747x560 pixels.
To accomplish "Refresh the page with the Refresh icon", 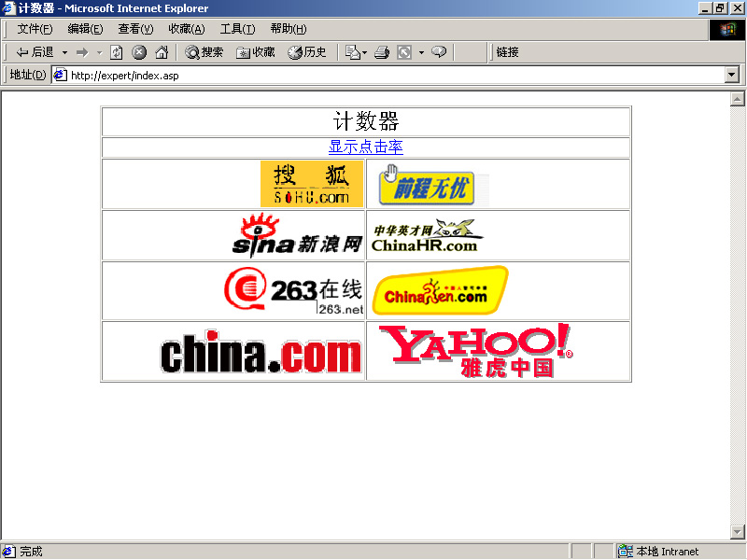I will pyautogui.click(x=117, y=52).
